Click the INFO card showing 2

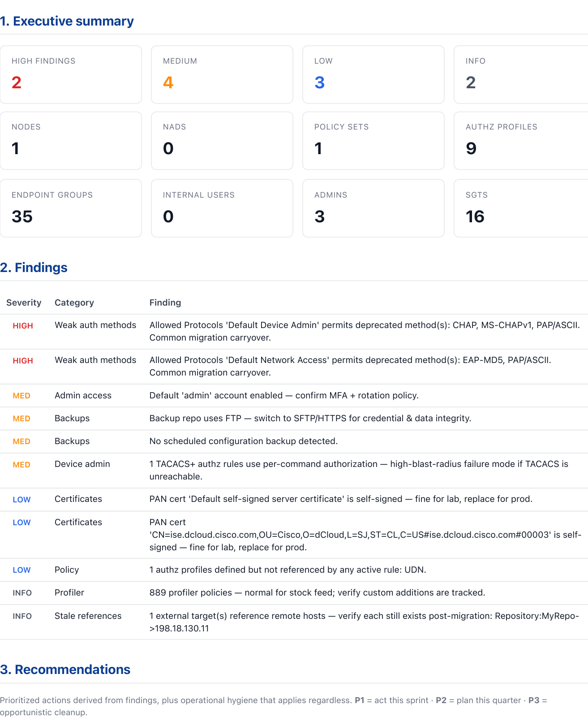coord(521,74)
